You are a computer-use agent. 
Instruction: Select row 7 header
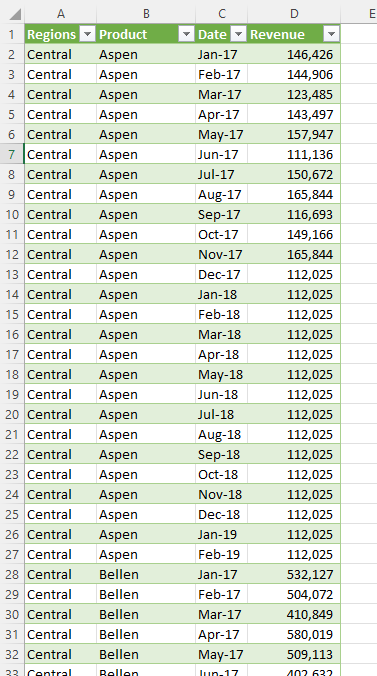click(12, 154)
